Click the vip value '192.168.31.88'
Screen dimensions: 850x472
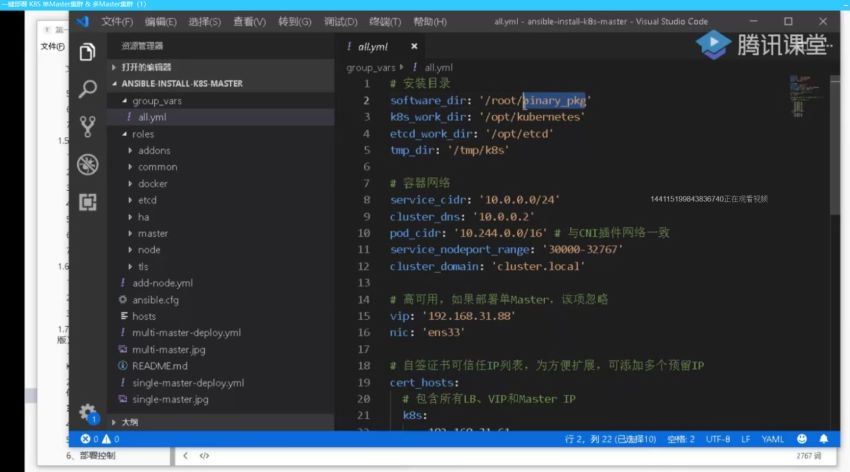coord(469,316)
